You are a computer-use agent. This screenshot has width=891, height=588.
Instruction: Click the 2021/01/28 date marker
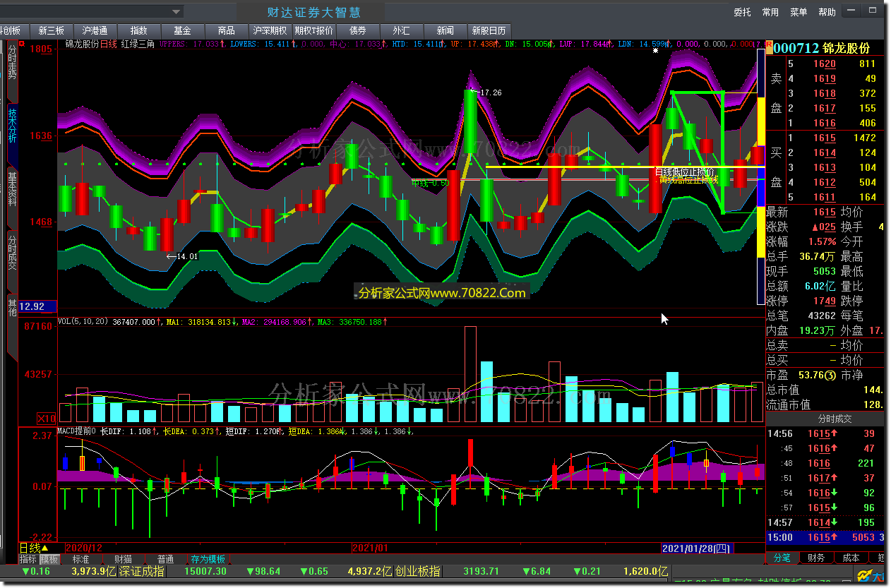pos(698,548)
